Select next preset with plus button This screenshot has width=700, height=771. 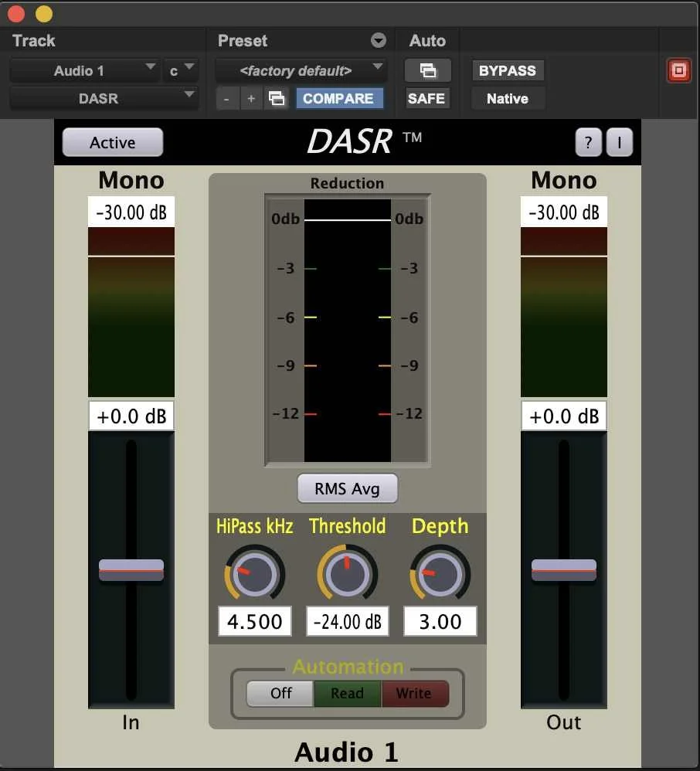251,98
